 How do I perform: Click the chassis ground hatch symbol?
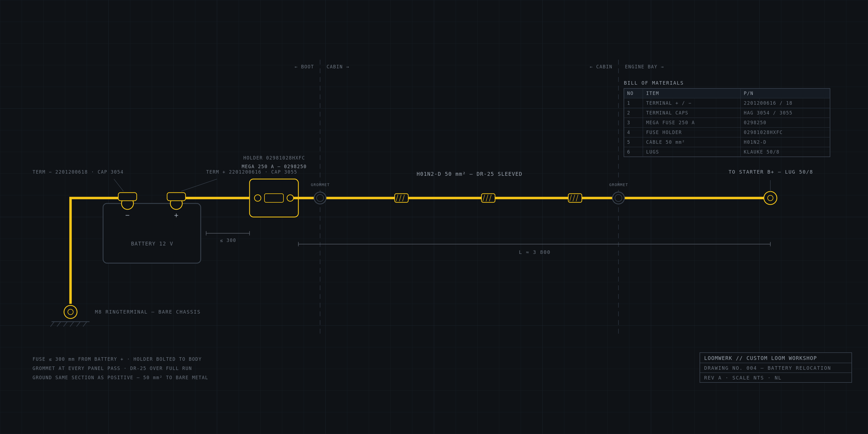coord(70,324)
